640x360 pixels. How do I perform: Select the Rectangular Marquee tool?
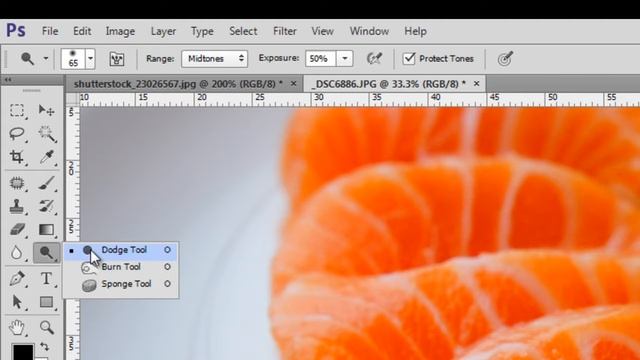tap(17, 111)
